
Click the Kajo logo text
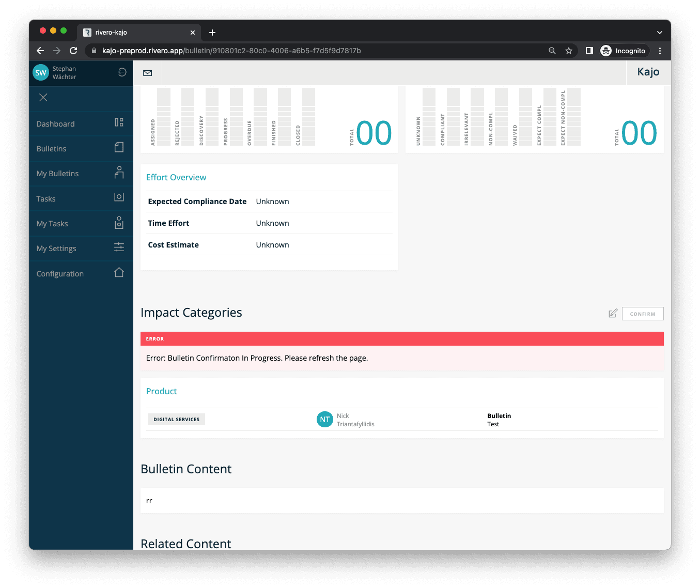tap(648, 72)
